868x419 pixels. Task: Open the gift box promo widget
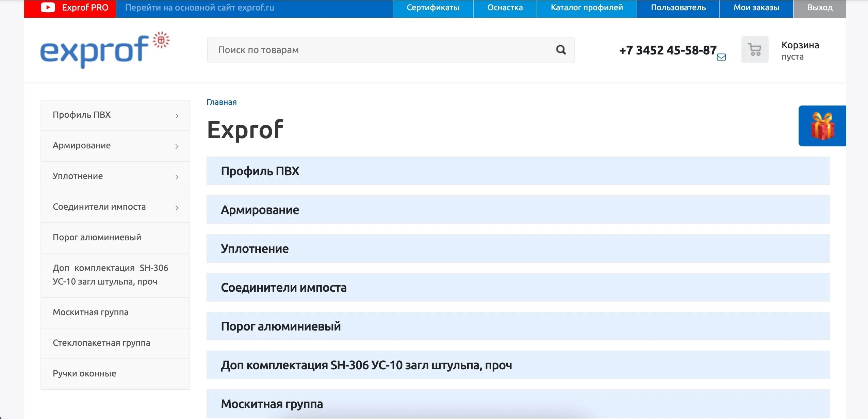pos(822,126)
